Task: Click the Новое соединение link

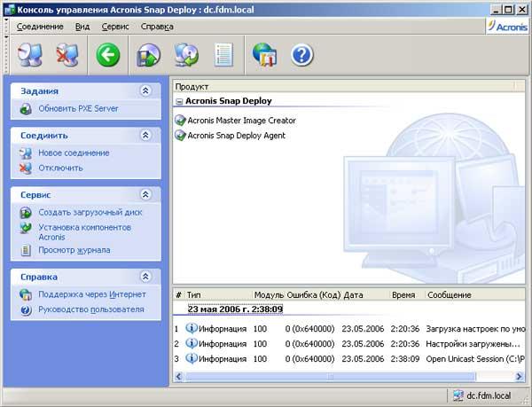Action: tap(74, 153)
